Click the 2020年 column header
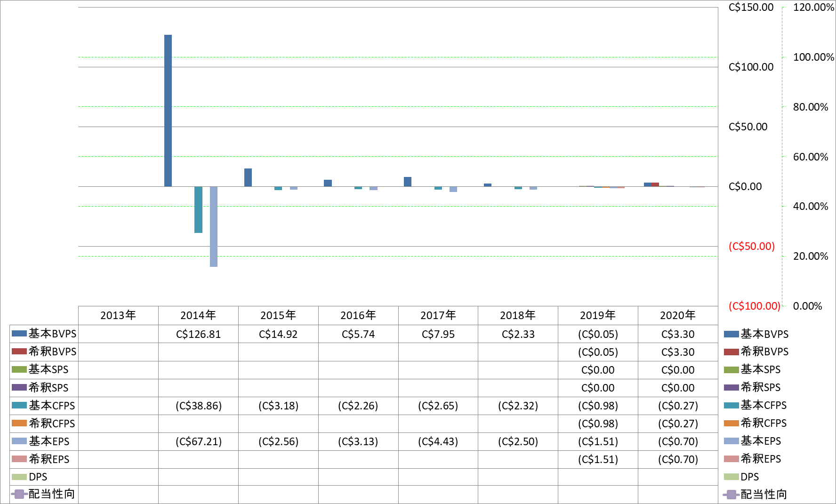 coord(678,315)
